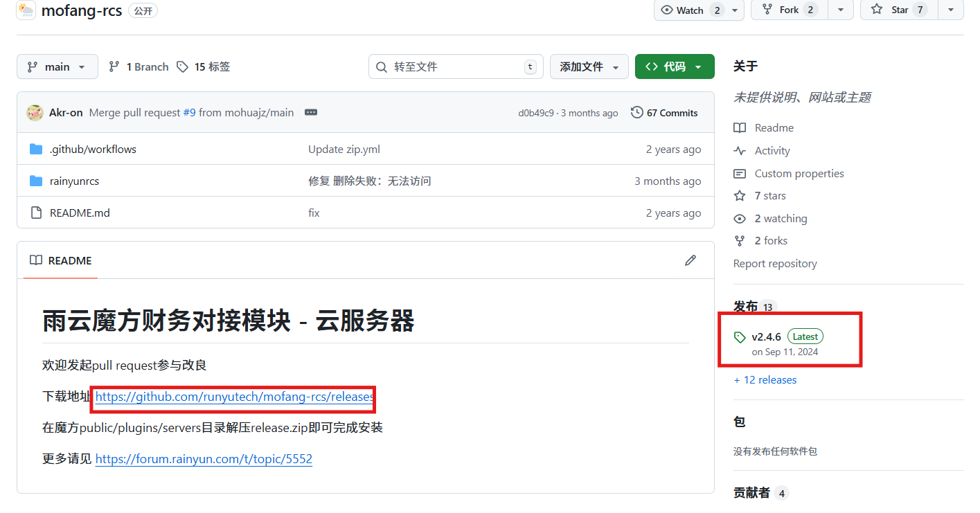980x513 pixels.
Task: Open commit hash d0b49c9
Action: 535,113
